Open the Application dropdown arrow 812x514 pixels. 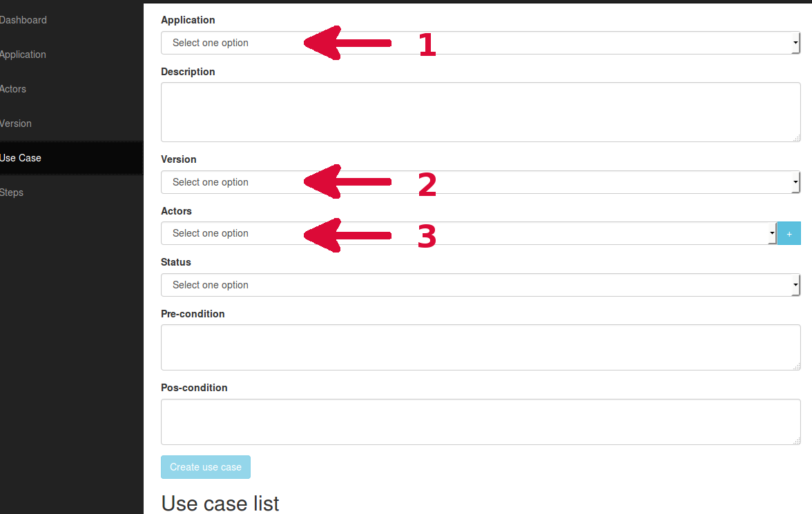click(795, 43)
